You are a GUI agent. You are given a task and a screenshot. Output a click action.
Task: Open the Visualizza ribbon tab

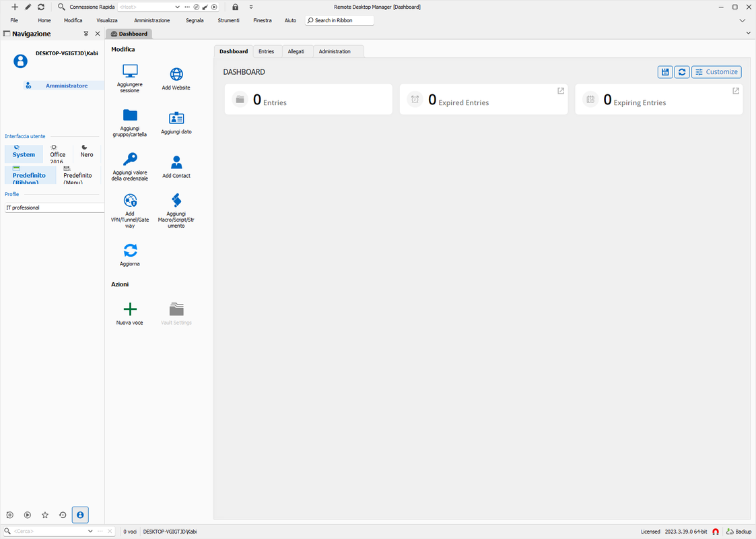tap(107, 20)
